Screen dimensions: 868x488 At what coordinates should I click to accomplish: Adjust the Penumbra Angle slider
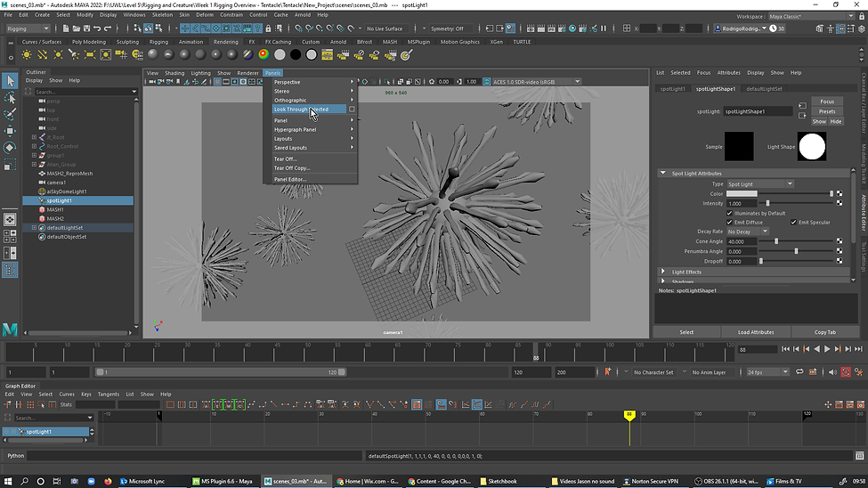(x=798, y=251)
